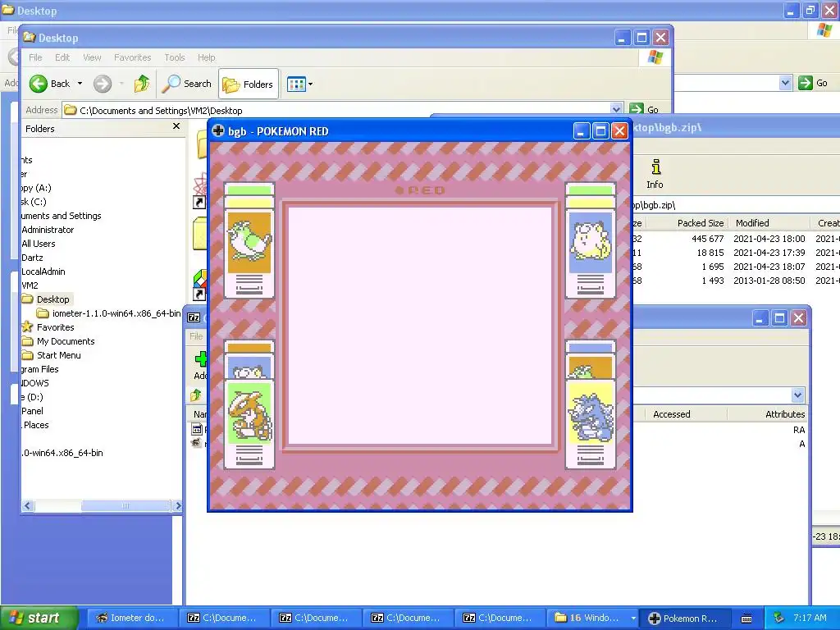840x630 pixels.
Task: Open the Help menu
Action: 206,57
